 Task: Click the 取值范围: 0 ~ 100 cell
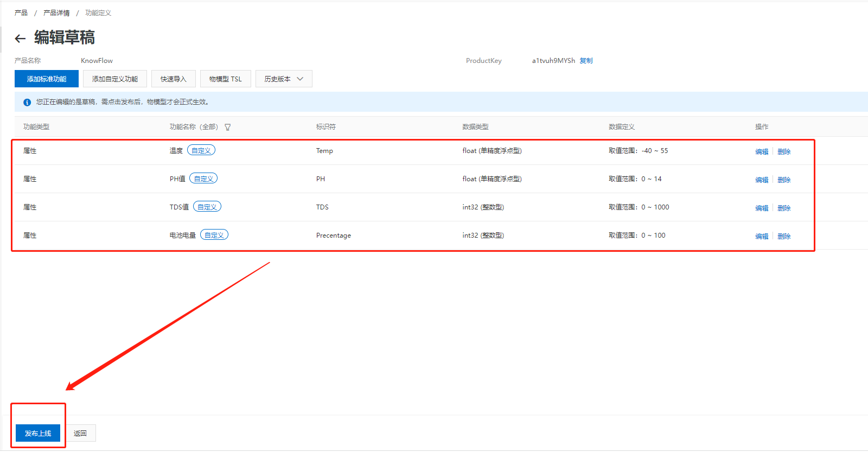637,235
